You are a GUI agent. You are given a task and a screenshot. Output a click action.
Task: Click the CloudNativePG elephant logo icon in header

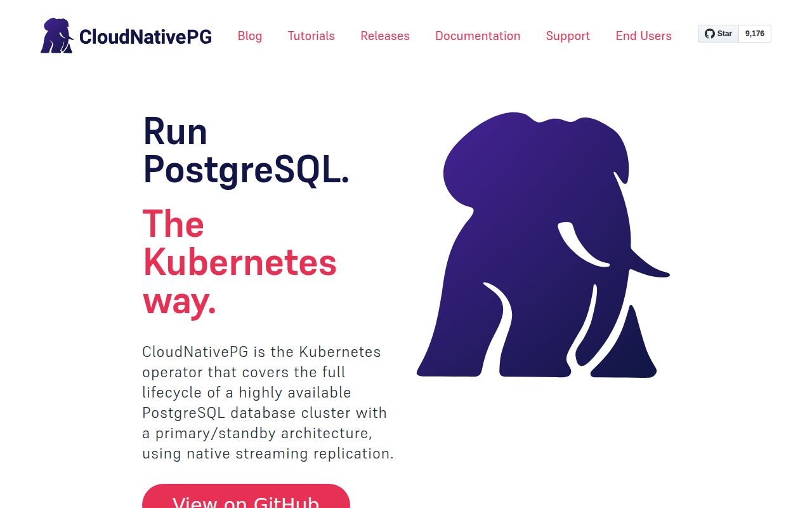coord(57,36)
